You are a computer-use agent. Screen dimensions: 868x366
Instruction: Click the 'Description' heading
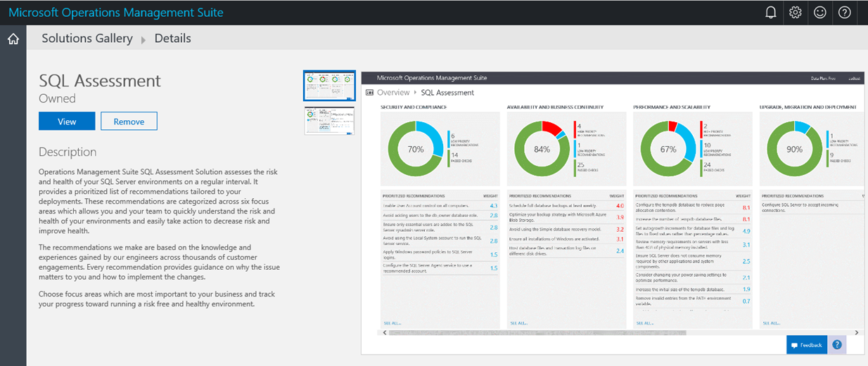click(68, 152)
